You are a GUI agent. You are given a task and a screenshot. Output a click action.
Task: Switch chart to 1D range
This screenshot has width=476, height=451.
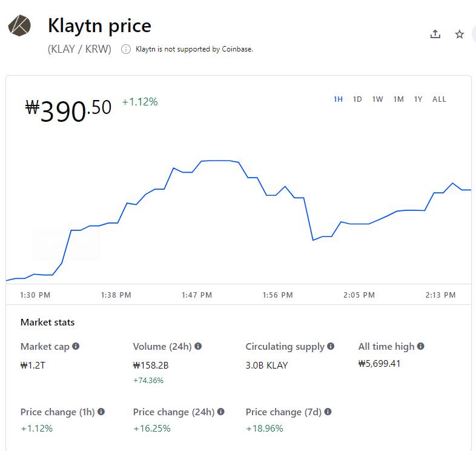pyautogui.click(x=357, y=99)
